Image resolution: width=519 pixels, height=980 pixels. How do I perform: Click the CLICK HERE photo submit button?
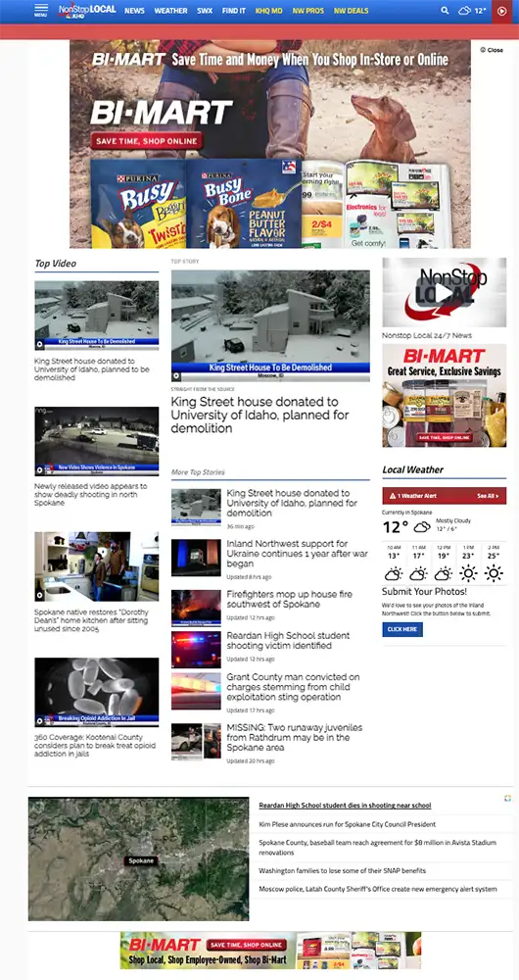(x=402, y=629)
